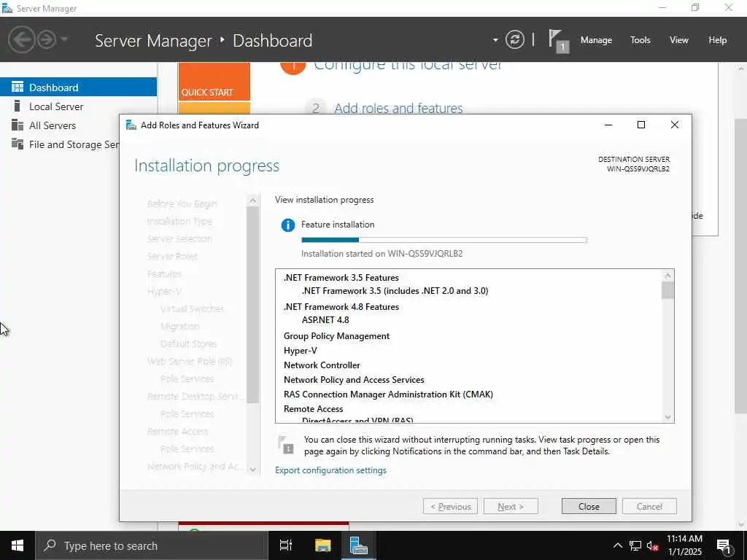Image resolution: width=747 pixels, height=560 pixels.
Task: Open Task View from the taskbar
Action: 286,545
